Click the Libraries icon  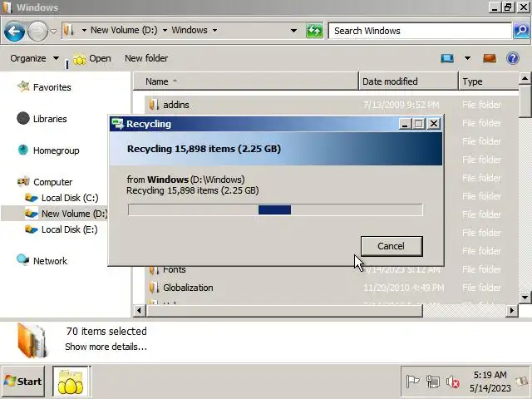[23, 118]
